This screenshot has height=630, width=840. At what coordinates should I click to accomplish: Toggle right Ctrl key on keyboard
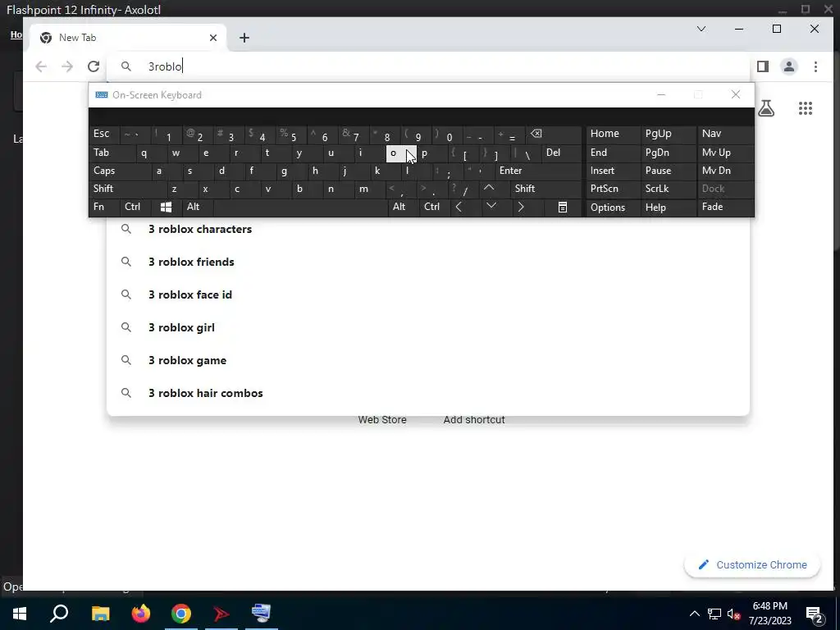(434, 207)
